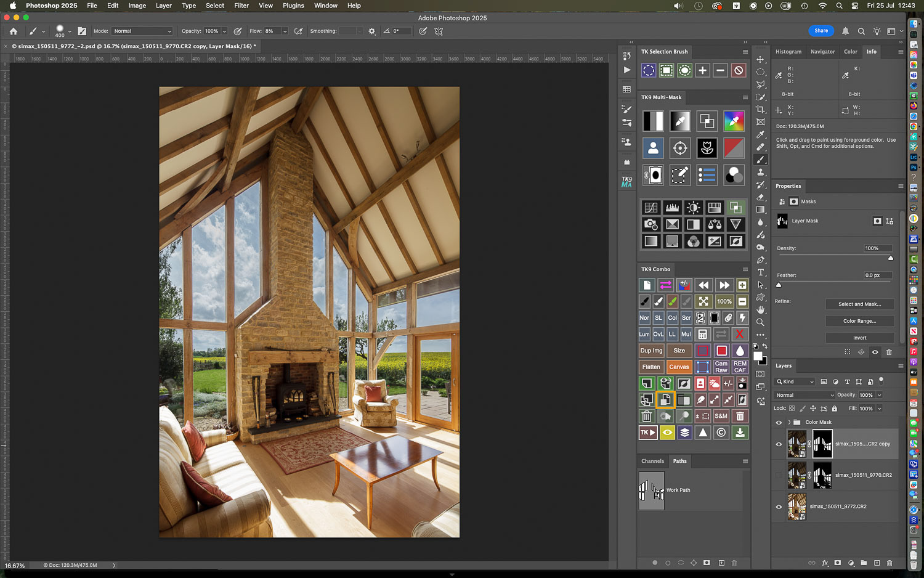Image resolution: width=924 pixels, height=578 pixels.
Task: Adjust the mask Feather slider handle
Action: (x=779, y=285)
